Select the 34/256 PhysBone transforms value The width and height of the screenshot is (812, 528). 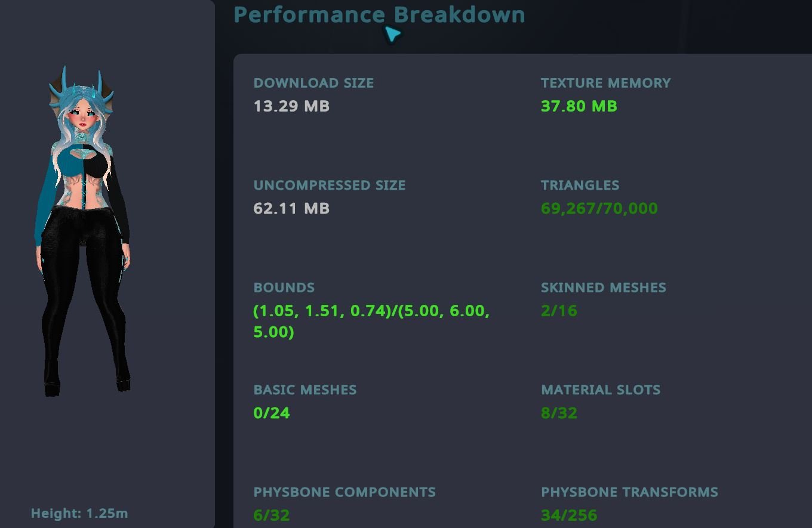point(568,515)
